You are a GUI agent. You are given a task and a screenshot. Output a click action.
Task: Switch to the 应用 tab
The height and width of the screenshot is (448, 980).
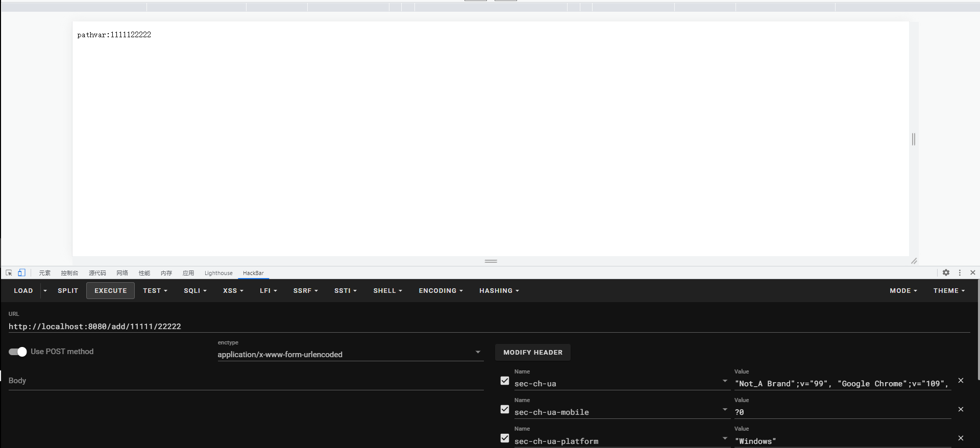188,273
